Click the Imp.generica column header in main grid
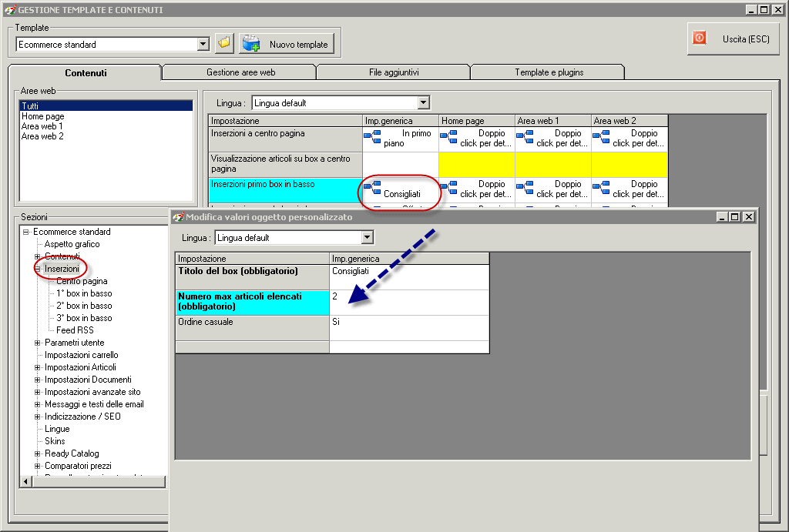This screenshot has width=789, height=532. tap(401, 121)
